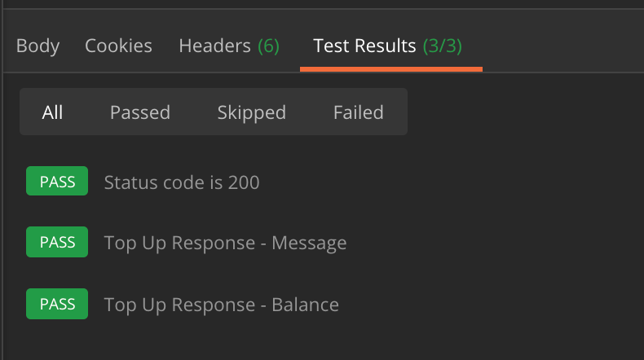Click PASS badge for Status code test
Image resolution: width=644 pixels, height=360 pixels.
click(57, 181)
